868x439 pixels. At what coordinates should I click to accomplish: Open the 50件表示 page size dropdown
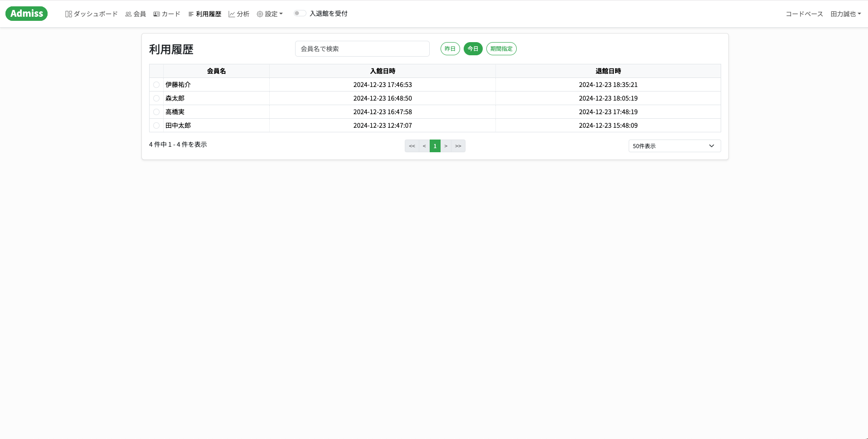pyautogui.click(x=674, y=146)
